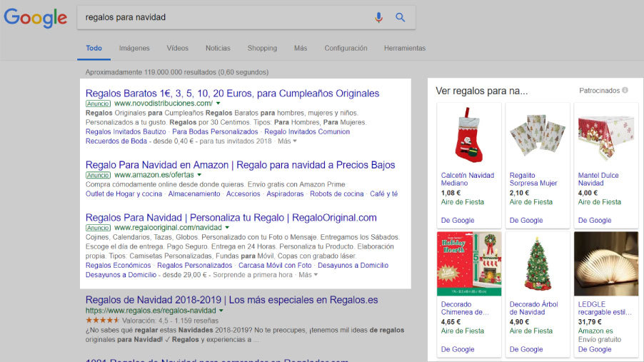Expand dropdown arrow beside regalooriginal.com/navidad URL
644x362 pixels.
(227, 228)
